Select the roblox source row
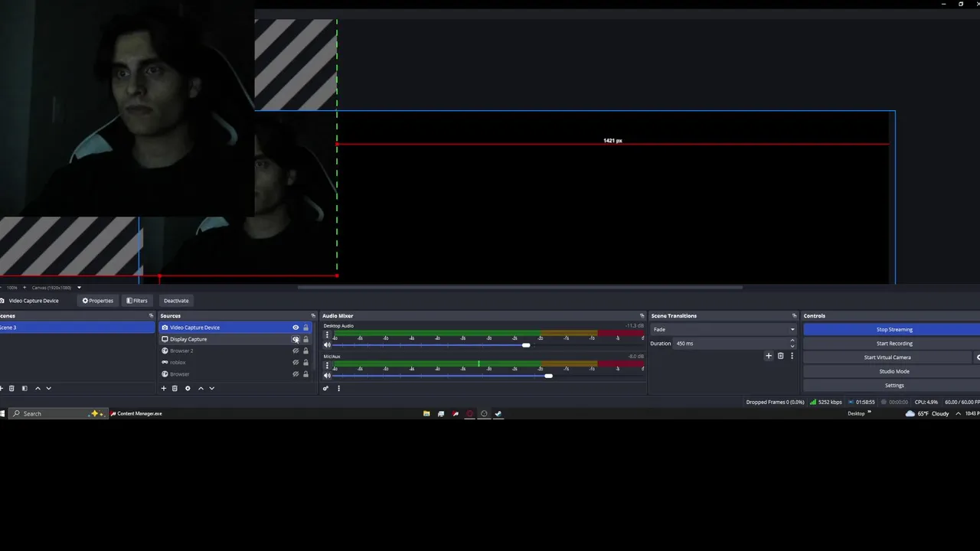Image resolution: width=980 pixels, height=551 pixels. pos(235,362)
